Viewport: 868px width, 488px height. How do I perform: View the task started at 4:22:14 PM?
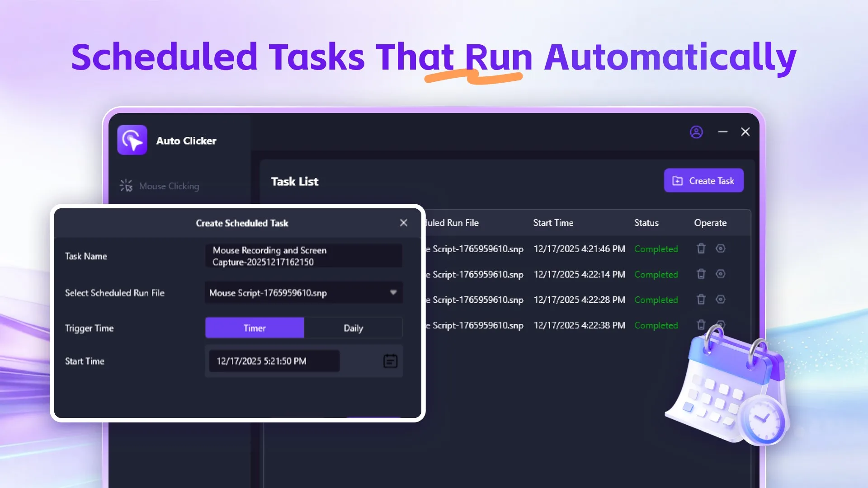coord(721,274)
